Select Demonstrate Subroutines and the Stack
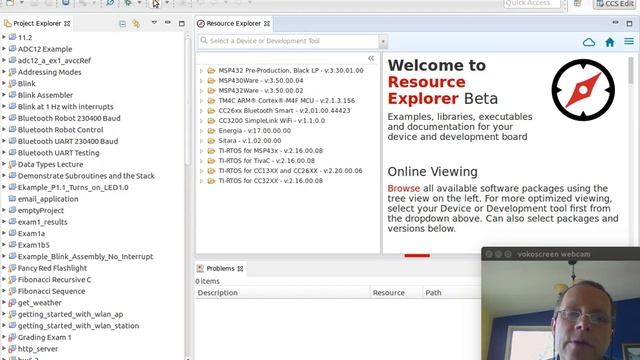 pyautogui.click(x=86, y=176)
